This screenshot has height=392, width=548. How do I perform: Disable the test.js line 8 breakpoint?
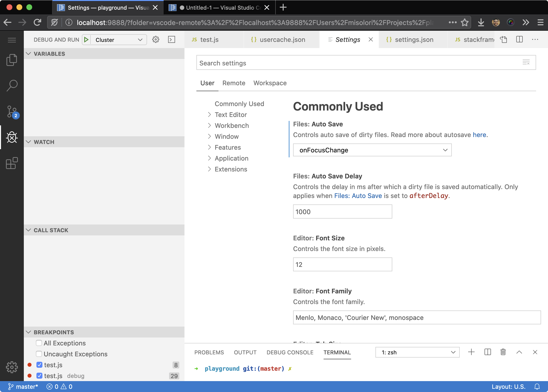(x=39, y=365)
